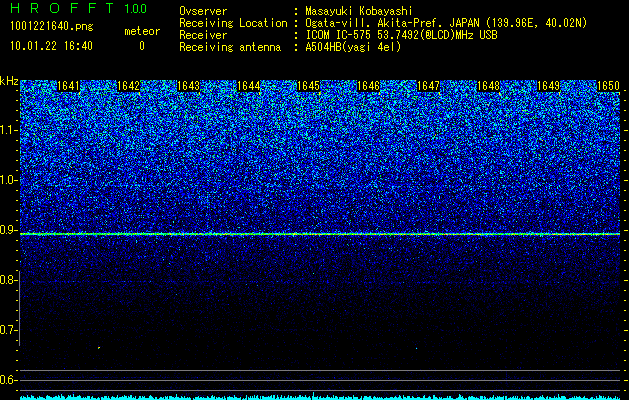Select the A504HB(yagi 4el) antenna text
Viewport: 629px width, 400px height.
point(353,47)
